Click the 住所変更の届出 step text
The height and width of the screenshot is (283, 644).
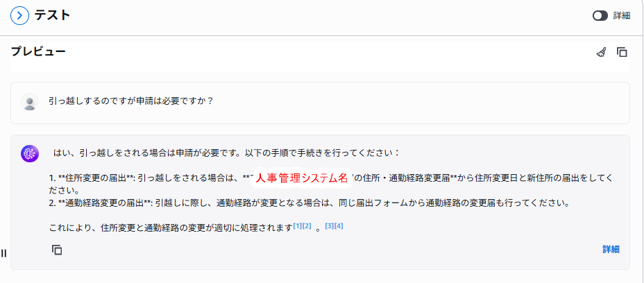click(96, 178)
